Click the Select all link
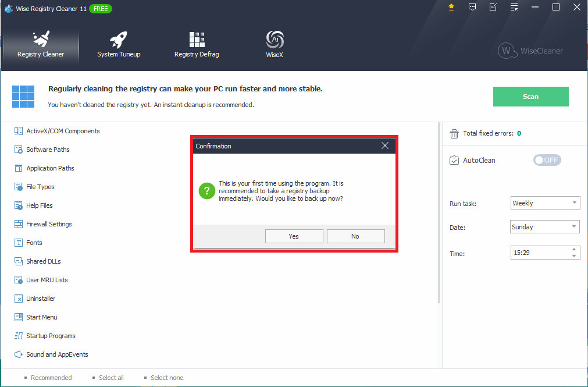Viewport: 588px width, 387px height. tap(111, 378)
